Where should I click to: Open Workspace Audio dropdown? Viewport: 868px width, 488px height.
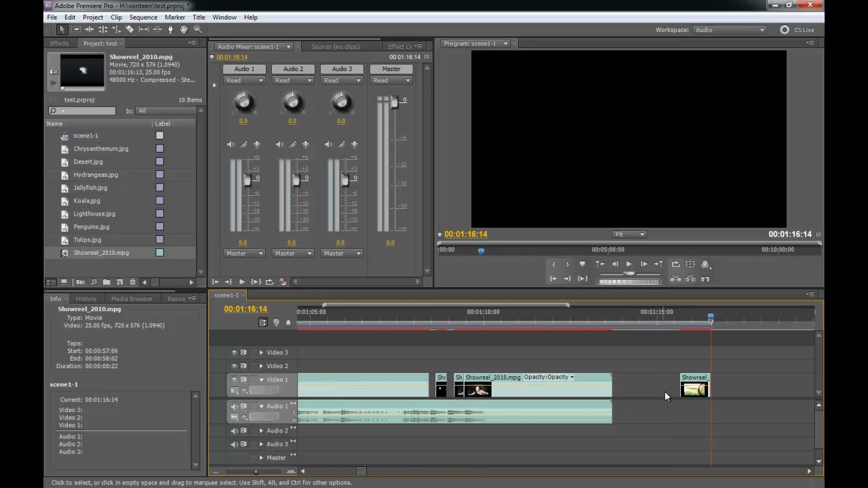[730, 30]
